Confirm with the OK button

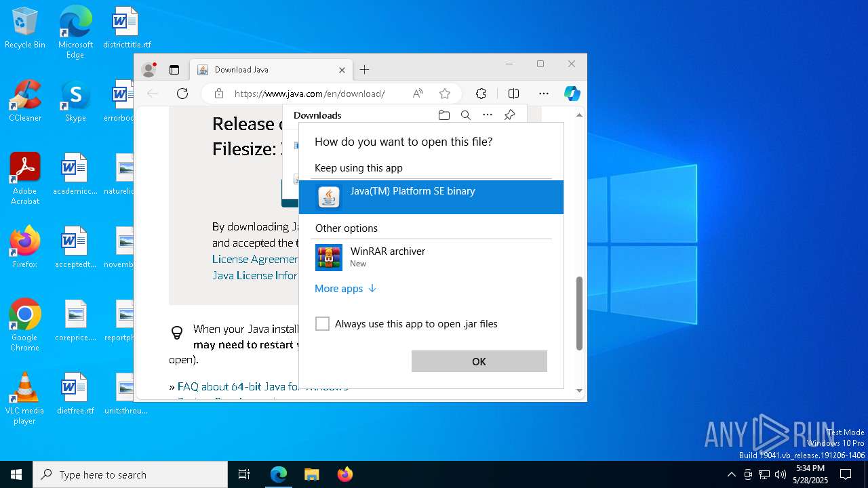479,361
